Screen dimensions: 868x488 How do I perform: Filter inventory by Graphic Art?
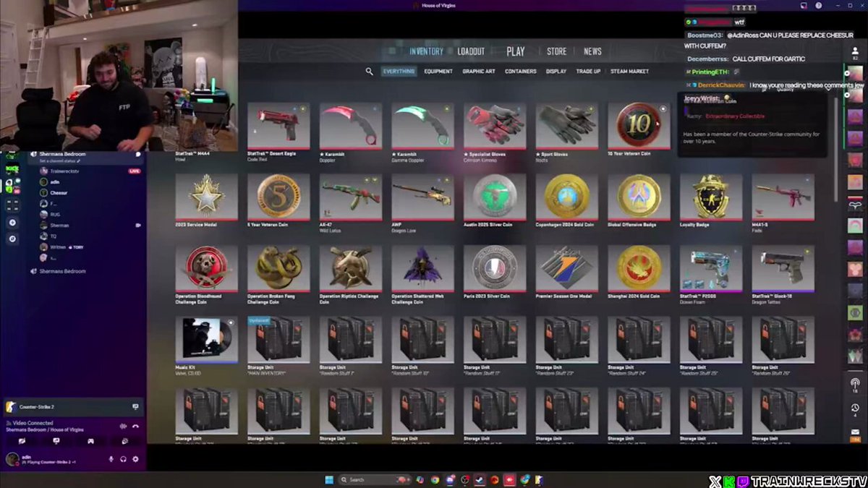click(479, 72)
